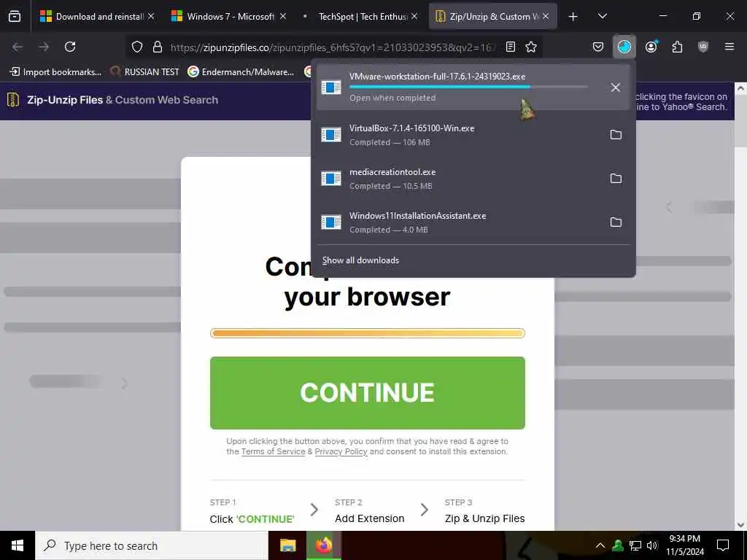
Task: Click the Firefox taskbar icon
Action: (x=324, y=545)
